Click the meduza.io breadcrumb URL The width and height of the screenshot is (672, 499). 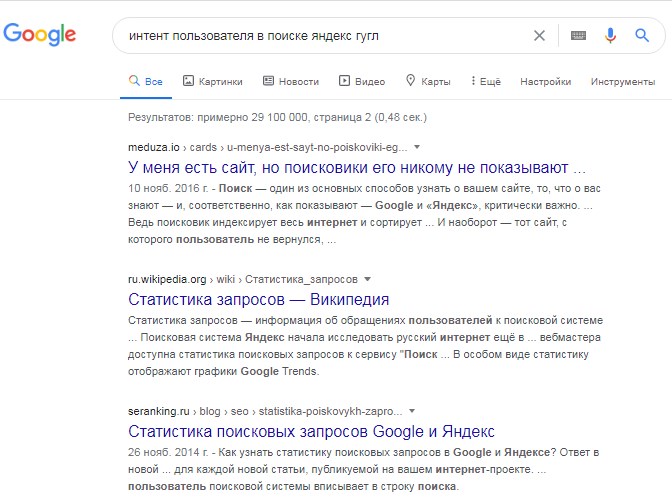pyautogui.click(x=267, y=147)
